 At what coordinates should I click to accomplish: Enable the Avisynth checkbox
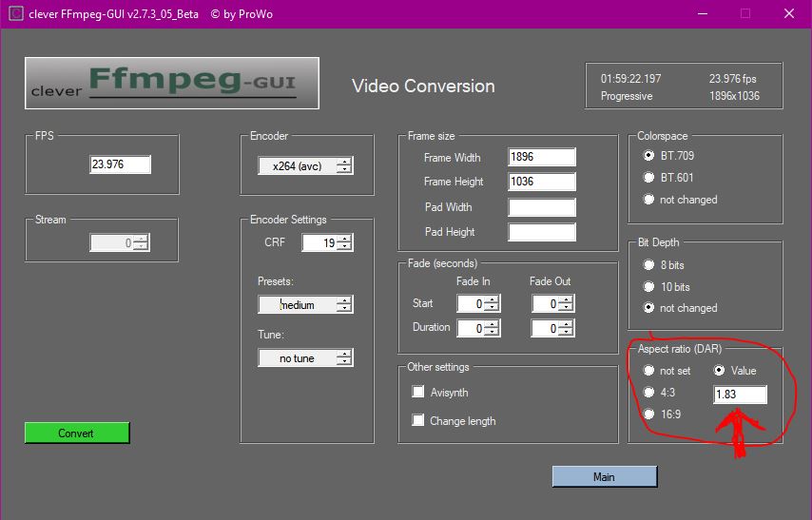418,392
